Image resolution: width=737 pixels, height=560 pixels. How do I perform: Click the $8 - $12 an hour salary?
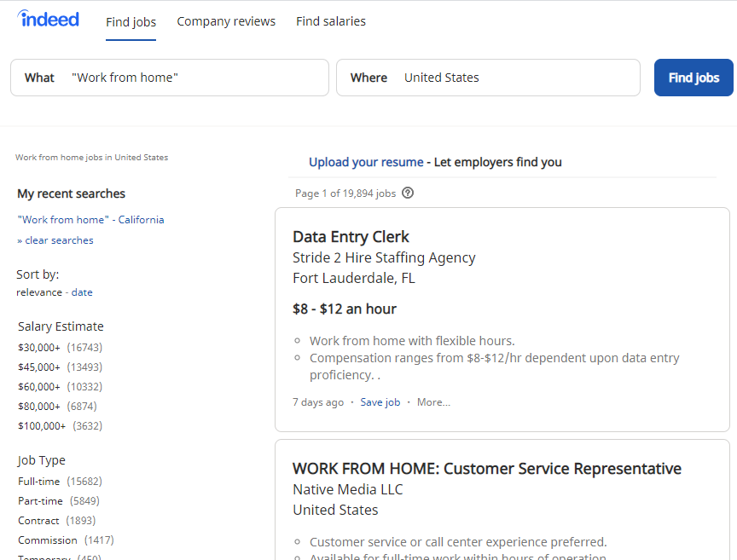pyautogui.click(x=345, y=309)
